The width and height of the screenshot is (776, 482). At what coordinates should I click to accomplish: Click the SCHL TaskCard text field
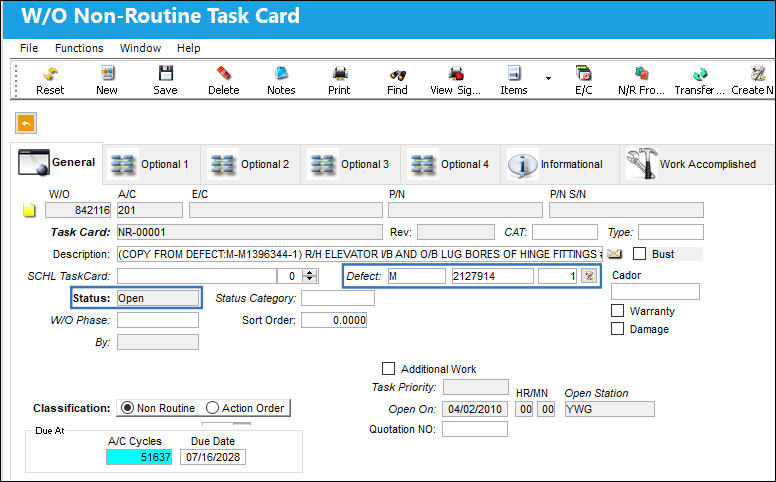(196, 276)
